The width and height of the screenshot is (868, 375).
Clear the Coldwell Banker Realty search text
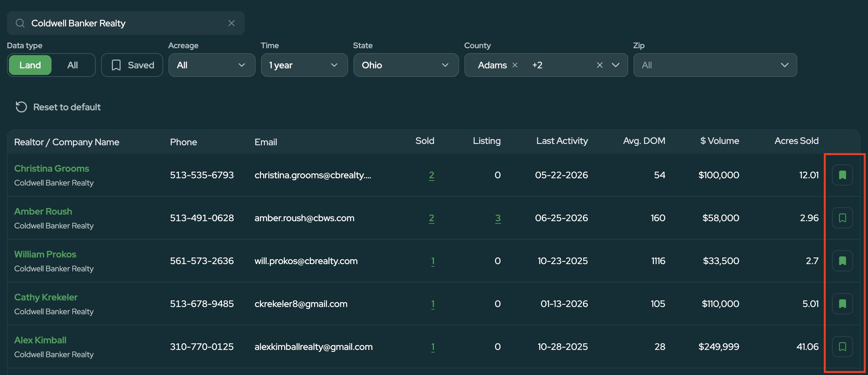tap(231, 23)
